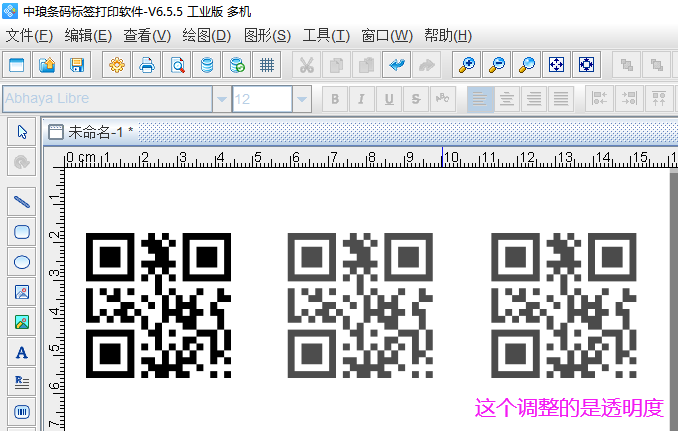Switch to the 未命名-1 document tab

98,132
